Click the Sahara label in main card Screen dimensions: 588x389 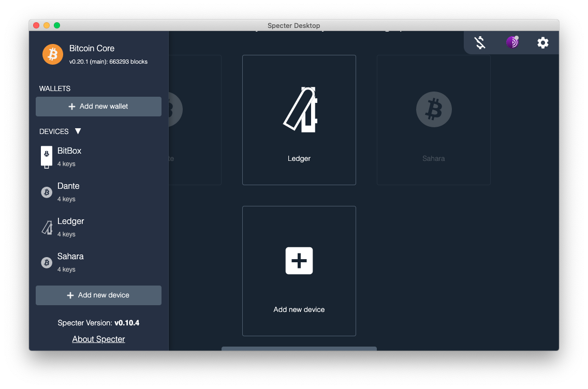click(x=434, y=158)
